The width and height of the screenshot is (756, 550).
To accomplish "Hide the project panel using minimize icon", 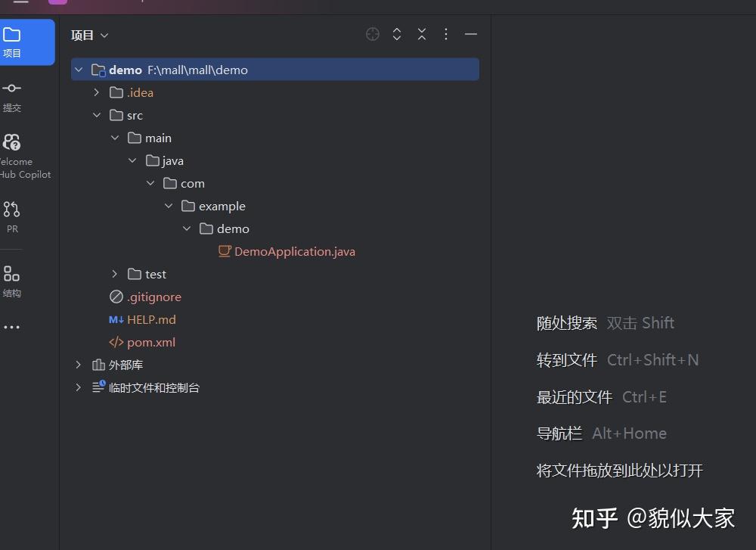I will click(471, 34).
